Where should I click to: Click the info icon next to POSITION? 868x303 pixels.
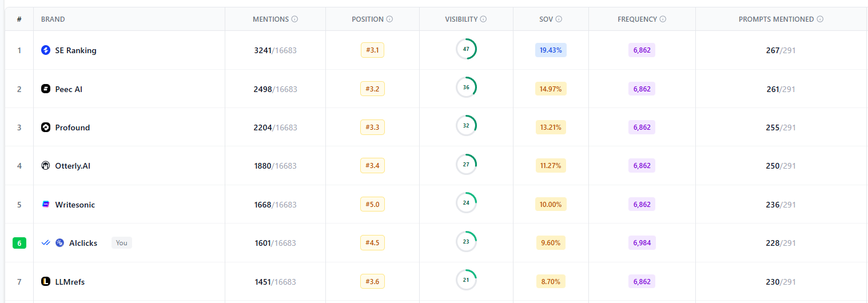[389, 19]
